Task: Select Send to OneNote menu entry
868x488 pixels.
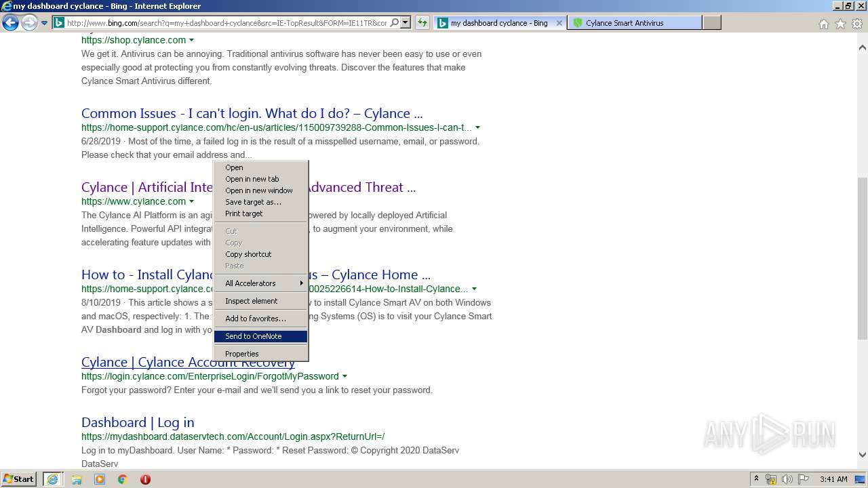Action: (260, 336)
